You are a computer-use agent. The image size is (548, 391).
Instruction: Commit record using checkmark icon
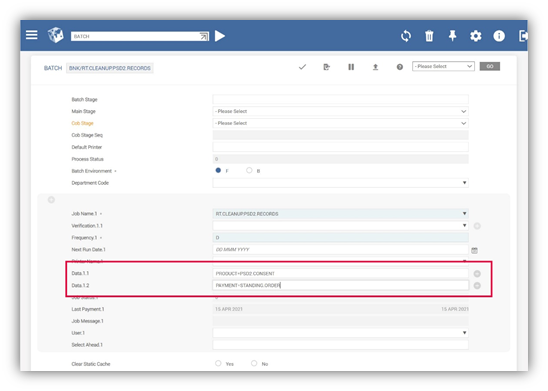coord(302,67)
